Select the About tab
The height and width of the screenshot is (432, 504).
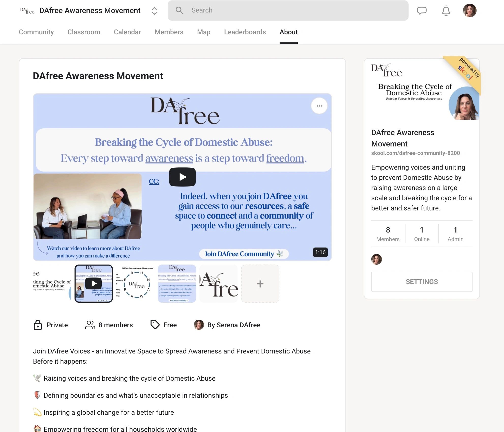point(289,32)
